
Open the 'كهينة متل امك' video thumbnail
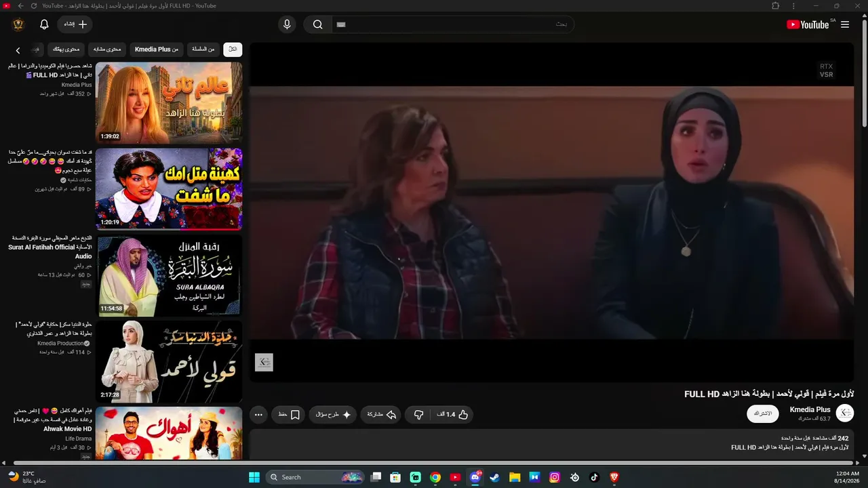(x=169, y=189)
